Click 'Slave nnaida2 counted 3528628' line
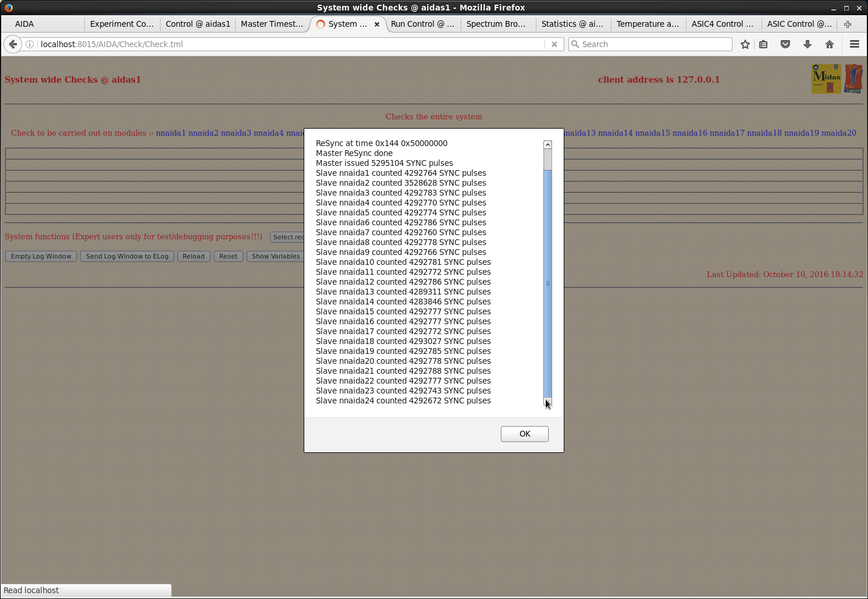The height and width of the screenshot is (599, 868). (x=401, y=183)
